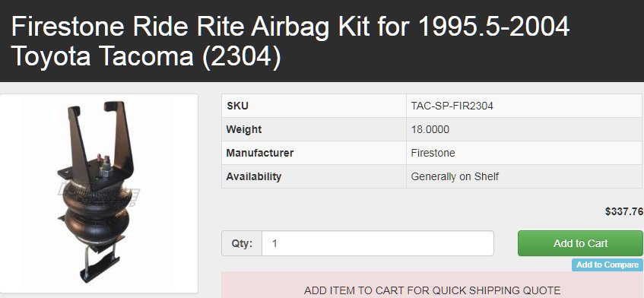Image resolution: width=644 pixels, height=298 pixels.
Task: Click the blue Add to Compare button
Action: (x=608, y=265)
